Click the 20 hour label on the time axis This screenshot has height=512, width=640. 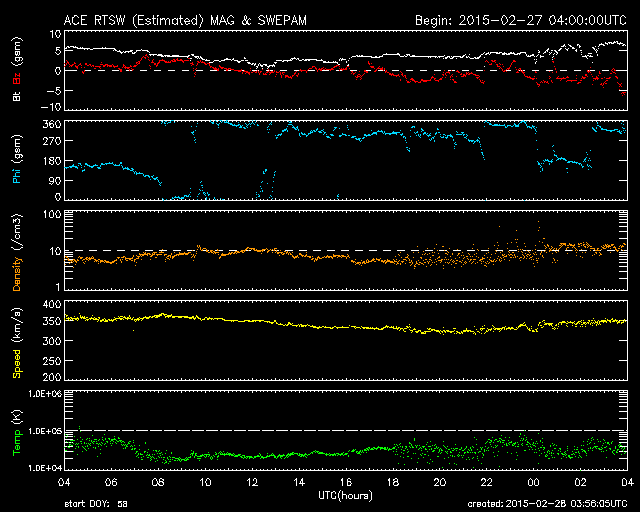click(440, 482)
